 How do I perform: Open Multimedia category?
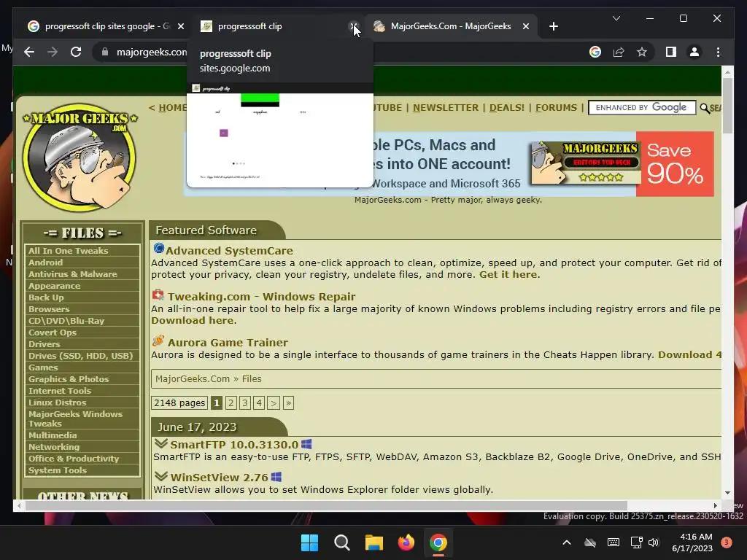[x=53, y=435]
